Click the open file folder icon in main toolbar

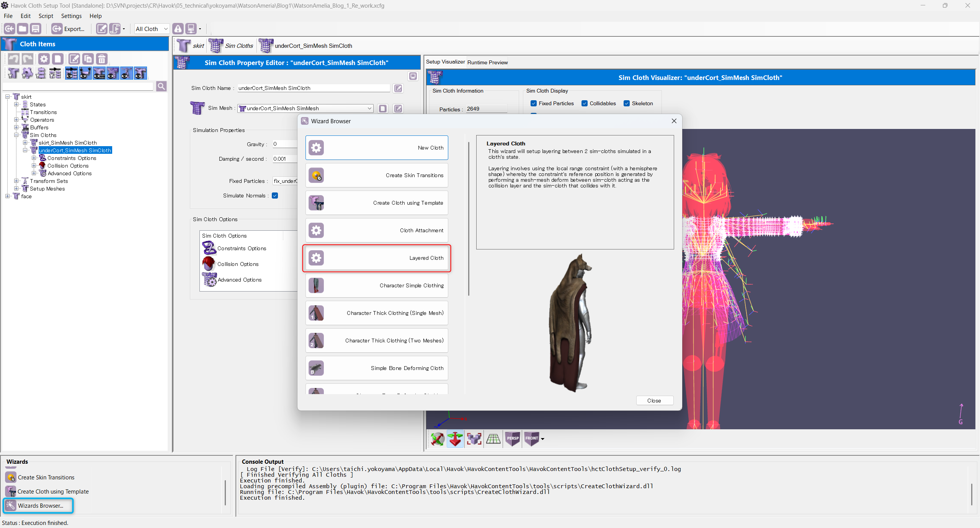pos(23,29)
